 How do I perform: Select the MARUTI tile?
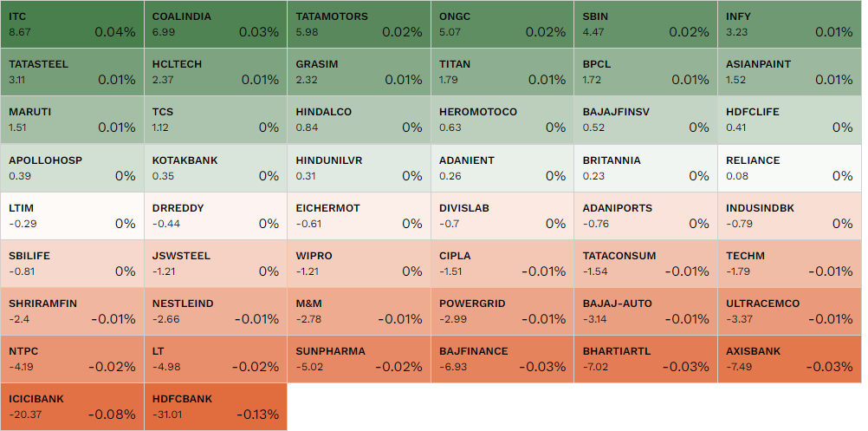[72, 120]
